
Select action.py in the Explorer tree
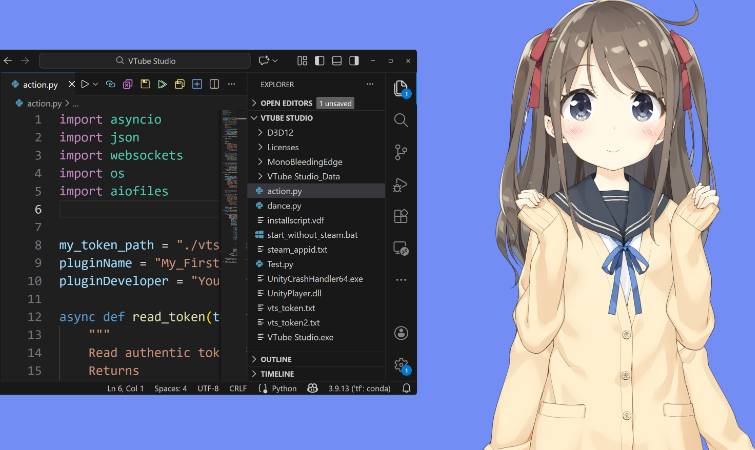tap(316, 191)
